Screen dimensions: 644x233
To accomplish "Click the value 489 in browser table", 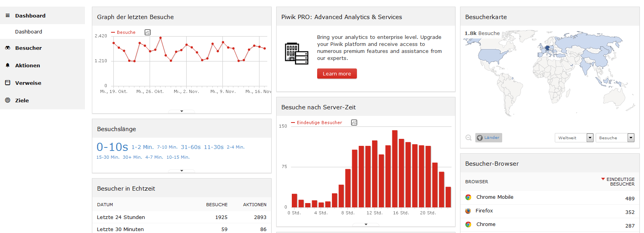I will click(630, 198).
